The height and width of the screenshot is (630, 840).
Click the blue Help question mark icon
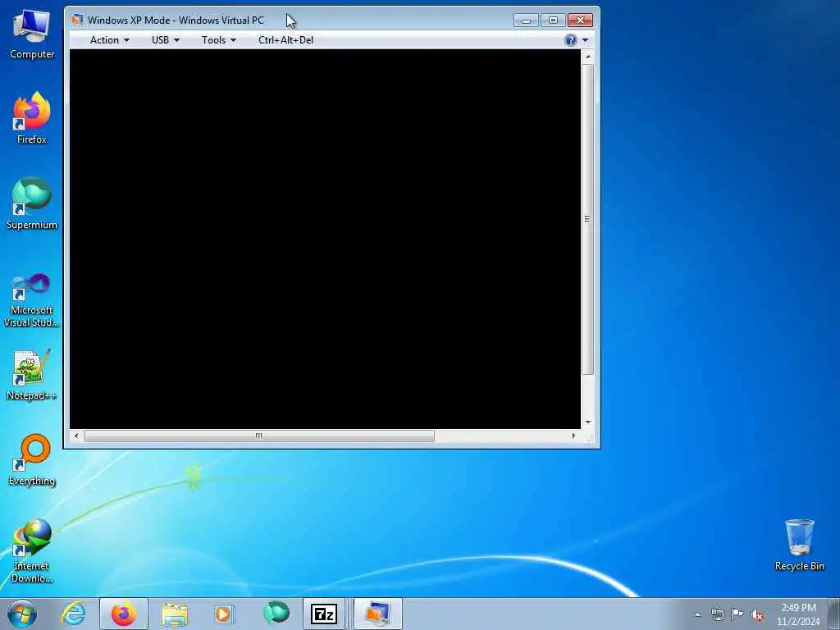[571, 40]
